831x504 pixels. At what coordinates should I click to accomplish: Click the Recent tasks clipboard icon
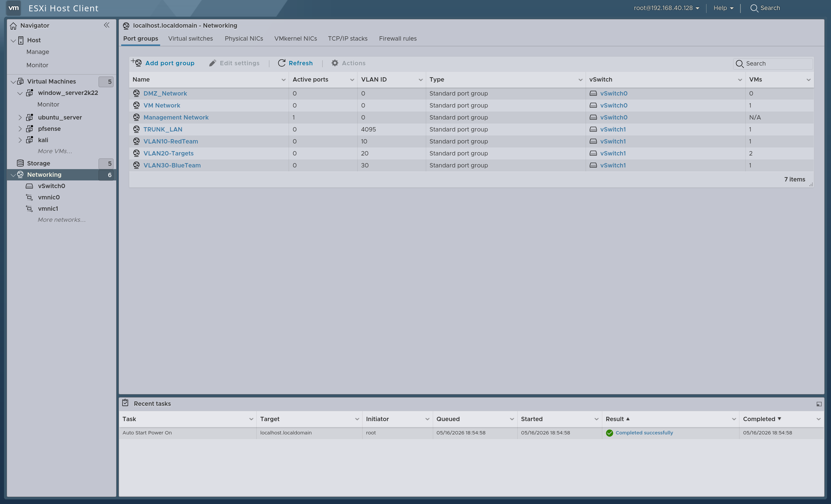click(x=126, y=403)
